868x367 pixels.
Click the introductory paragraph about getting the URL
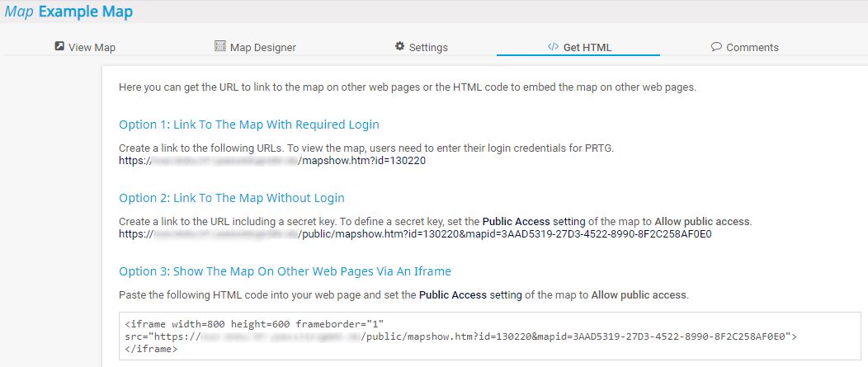coord(408,87)
